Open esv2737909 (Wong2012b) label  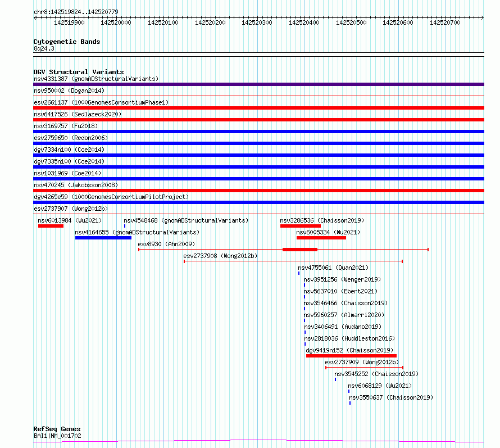(x=362, y=362)
